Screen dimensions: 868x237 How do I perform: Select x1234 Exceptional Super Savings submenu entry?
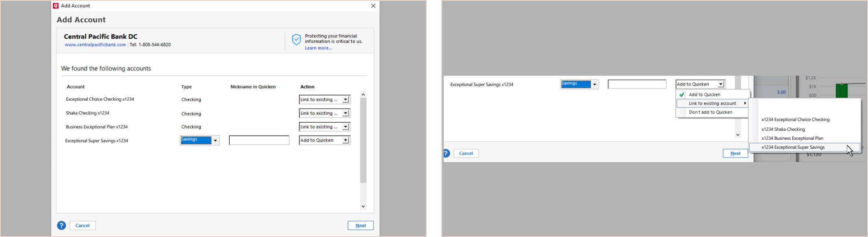point(805,147)
